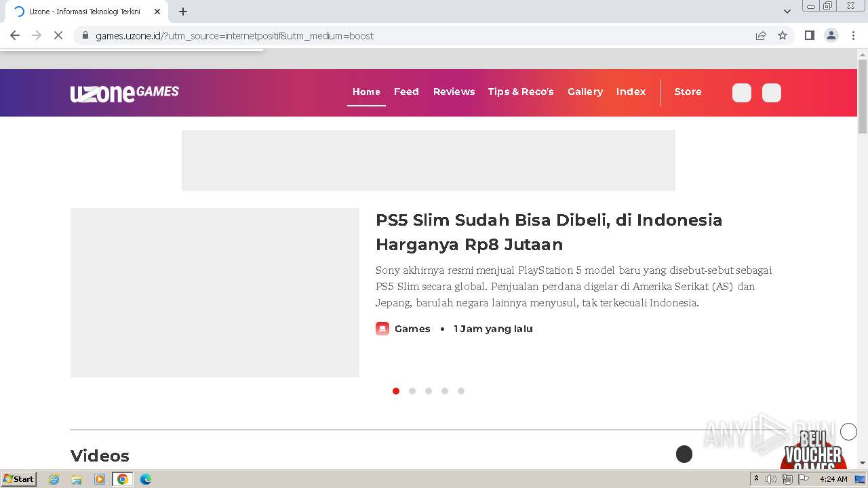Bookmark this page with the star
This screenshot has height=488, width=868.
(x=783, y=36)
